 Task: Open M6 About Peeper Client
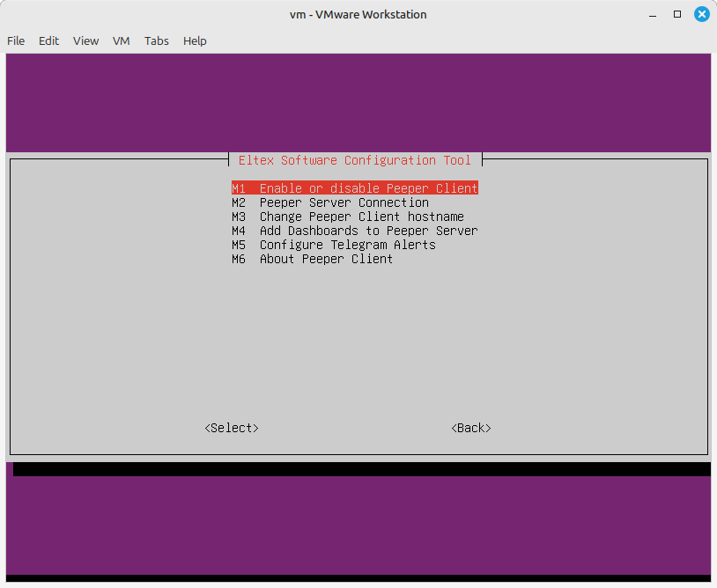313,259
